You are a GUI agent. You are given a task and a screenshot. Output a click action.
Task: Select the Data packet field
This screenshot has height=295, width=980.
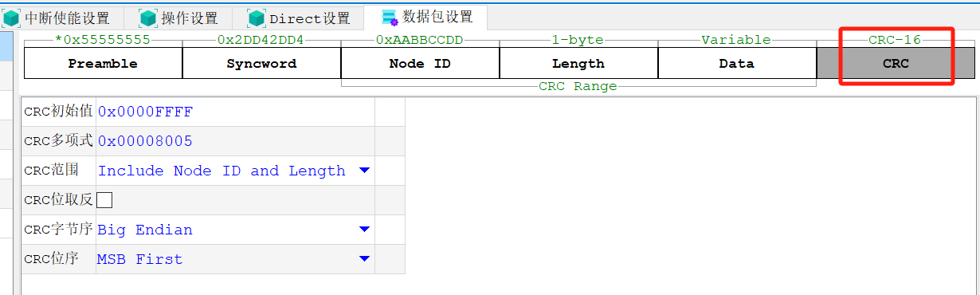coord(737,63)
